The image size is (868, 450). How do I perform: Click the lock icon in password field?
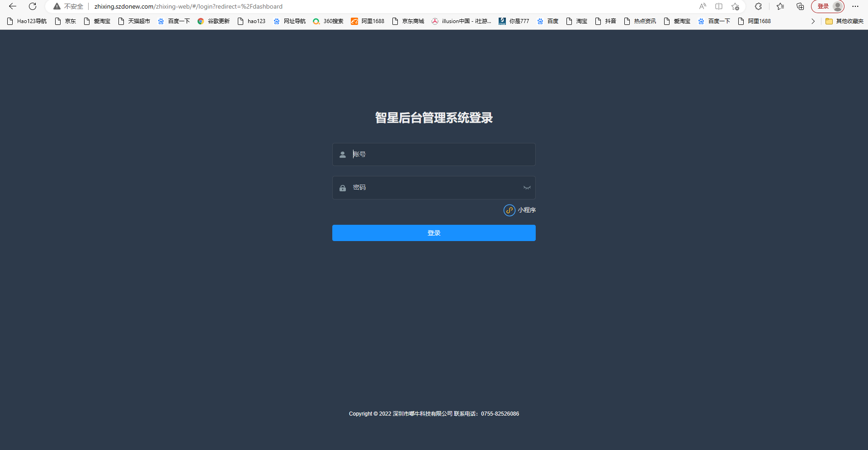(x=343, y=188)
